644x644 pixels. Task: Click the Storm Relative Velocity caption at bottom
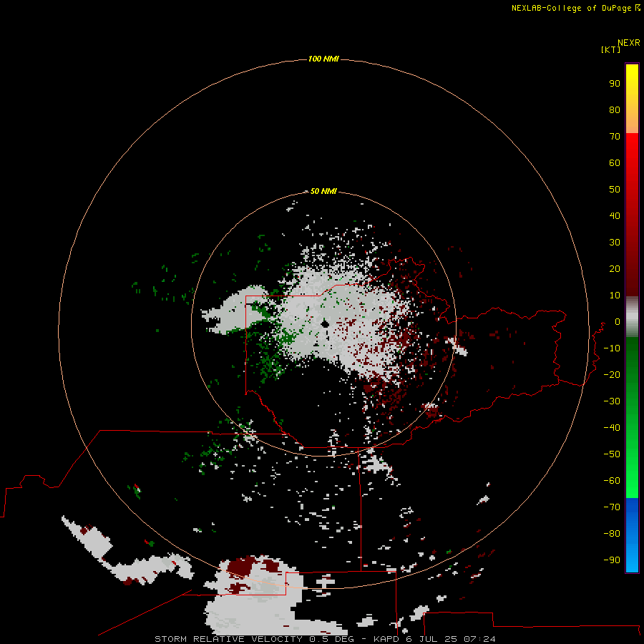click(x=325, y=639)
